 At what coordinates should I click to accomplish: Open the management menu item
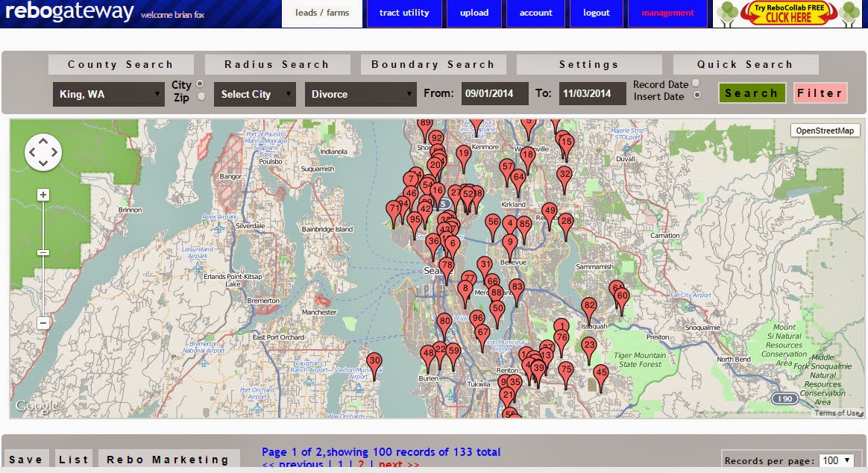[x=667, y=13]
